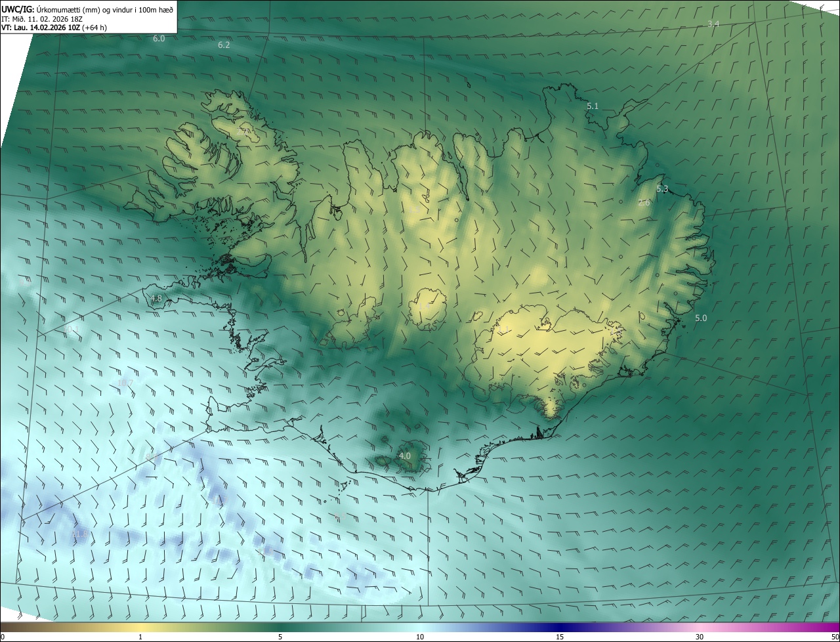This screenshot has height=642, width=840.
Task: Pick the "5.1" value label
Action: [593, 106]
